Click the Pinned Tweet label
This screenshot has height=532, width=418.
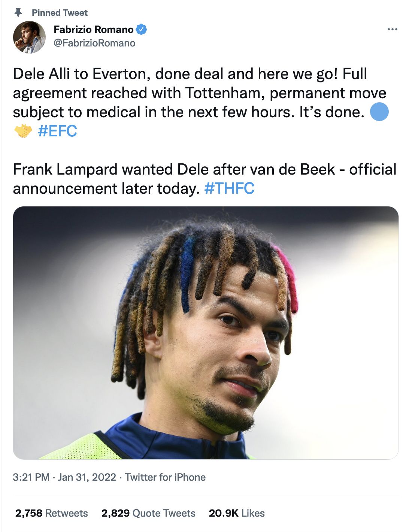pyautogui.click(x=60, y=13)
